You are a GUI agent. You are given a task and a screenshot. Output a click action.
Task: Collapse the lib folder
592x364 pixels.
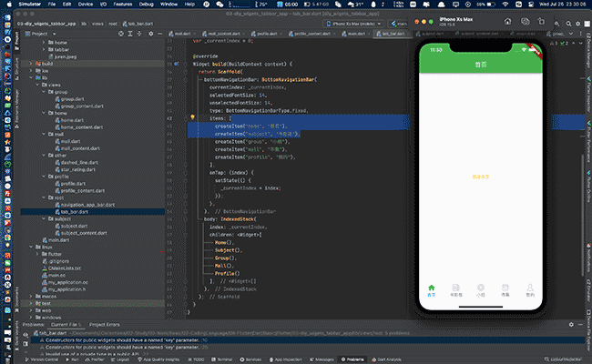(31, 77)
